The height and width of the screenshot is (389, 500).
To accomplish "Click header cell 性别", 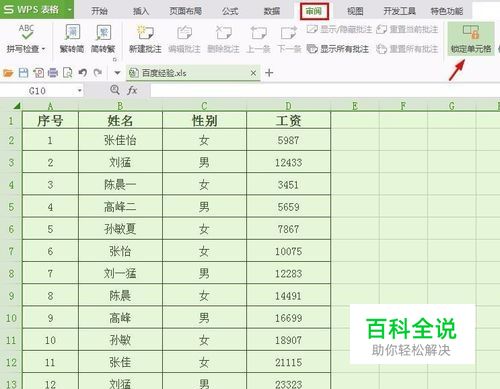I will pos(205,120).
